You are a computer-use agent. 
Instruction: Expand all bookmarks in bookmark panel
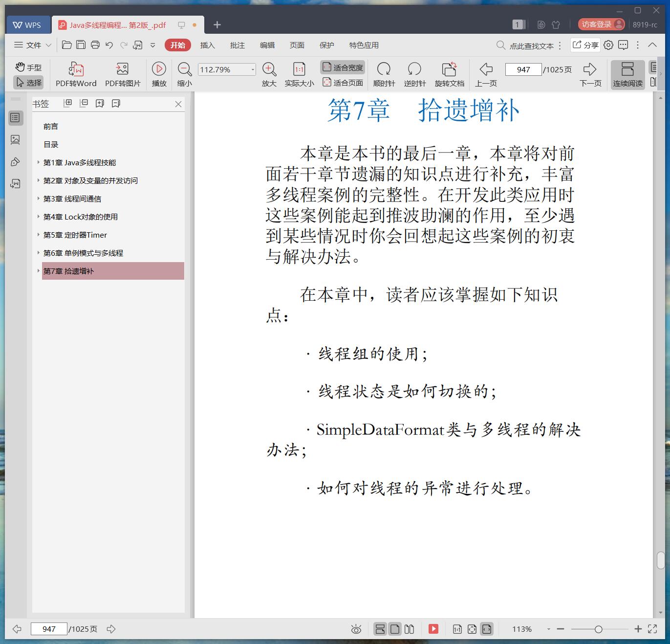[x=68, y=103]
